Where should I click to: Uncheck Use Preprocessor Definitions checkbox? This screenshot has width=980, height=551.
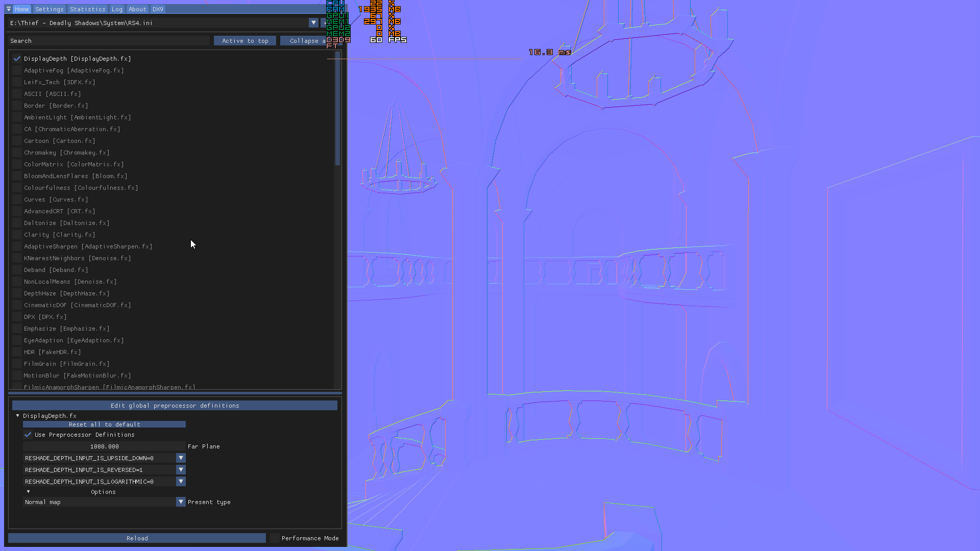[28, 435]
